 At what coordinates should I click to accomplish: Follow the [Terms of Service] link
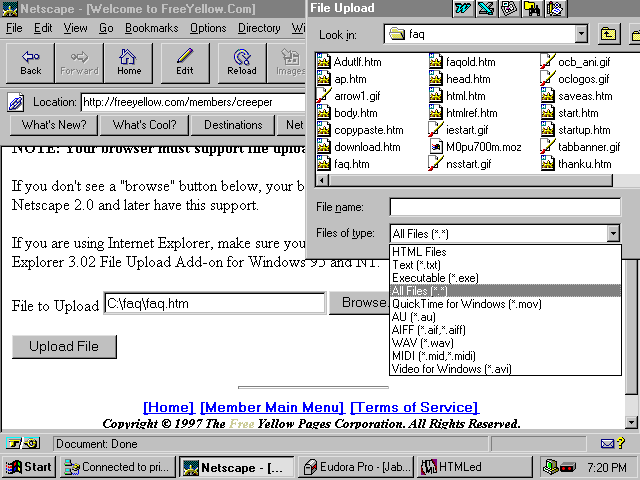(x=414, y=407)
